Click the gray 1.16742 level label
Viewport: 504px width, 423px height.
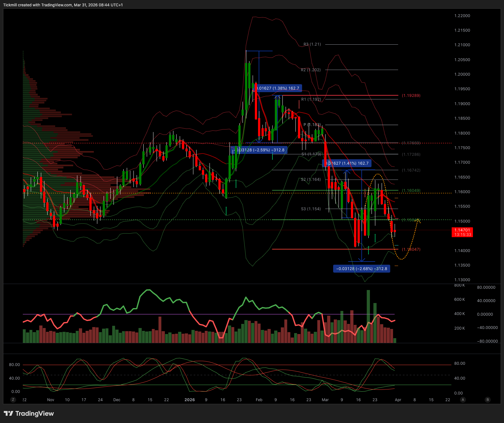point(411,170)
